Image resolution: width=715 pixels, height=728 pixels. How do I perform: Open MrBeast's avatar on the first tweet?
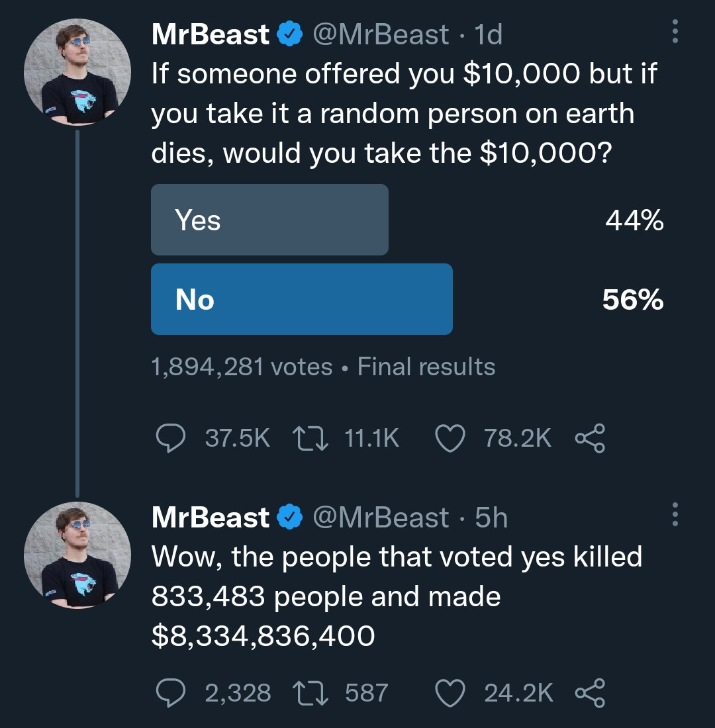click(77, 72)
